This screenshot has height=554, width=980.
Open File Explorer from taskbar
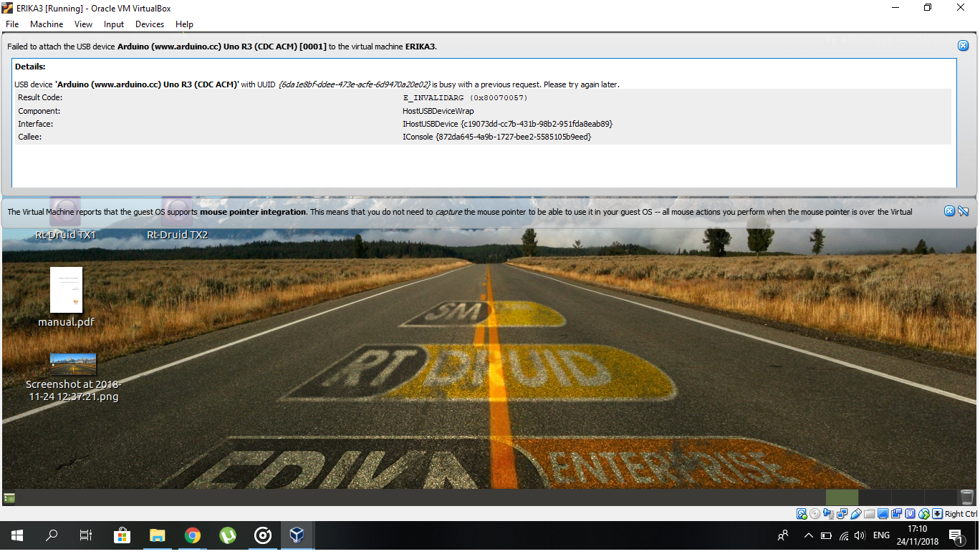157,535
